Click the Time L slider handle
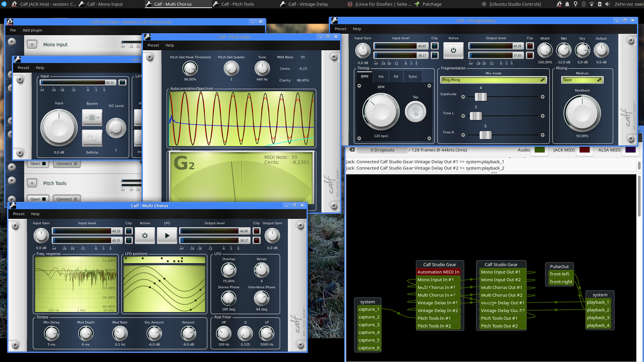Viewport: 644px width, 362px height. click(476, 116)
